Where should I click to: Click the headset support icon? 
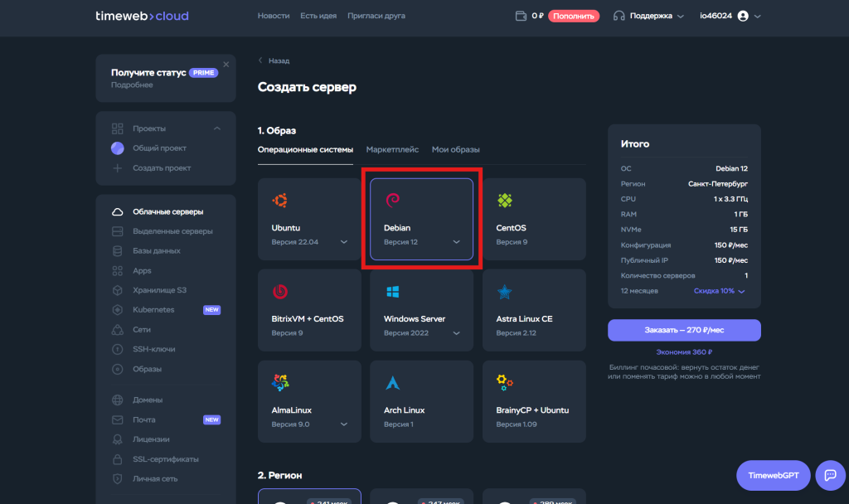click(619, 16)
